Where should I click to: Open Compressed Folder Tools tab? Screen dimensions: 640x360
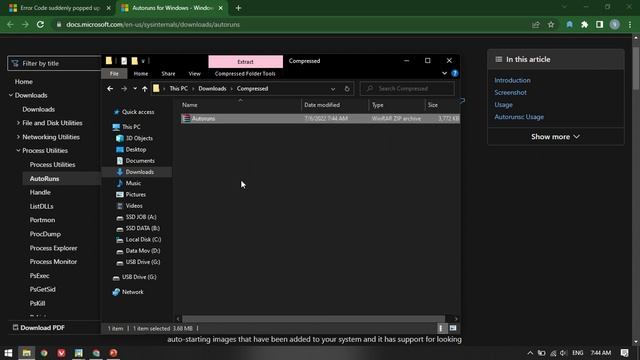coord(245,73)
